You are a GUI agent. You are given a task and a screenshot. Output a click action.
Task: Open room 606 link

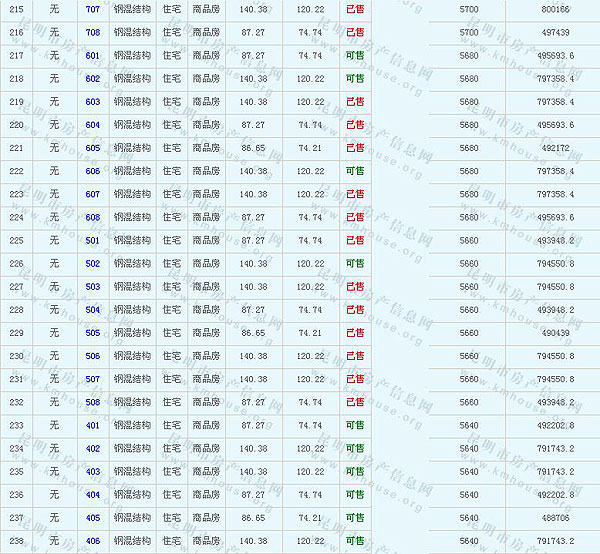(x=93, y=171)
